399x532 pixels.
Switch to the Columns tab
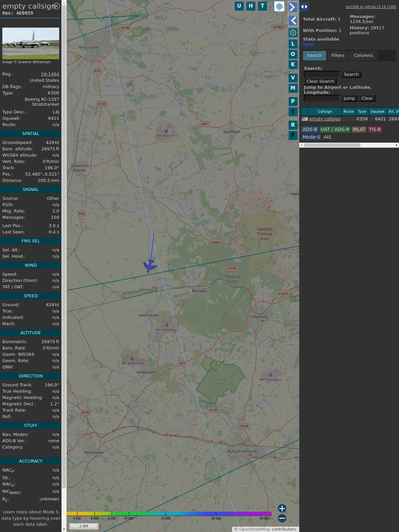coord(363,56)
